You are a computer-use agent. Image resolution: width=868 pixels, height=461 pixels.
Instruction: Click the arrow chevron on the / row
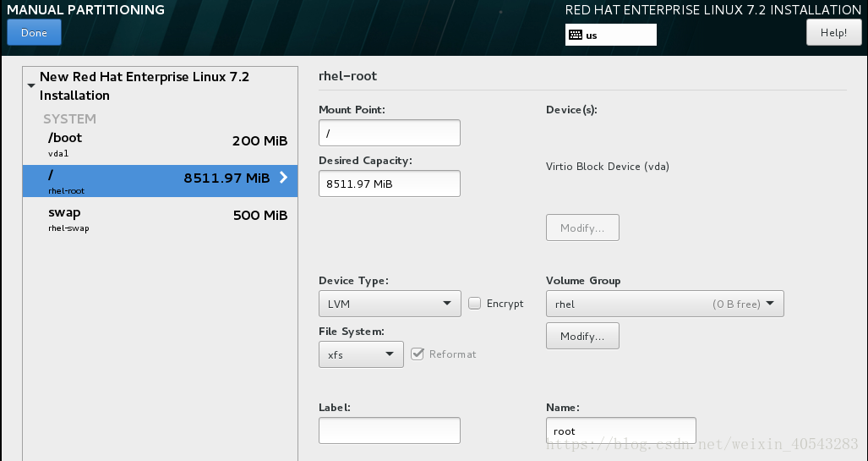coord(283,178)
